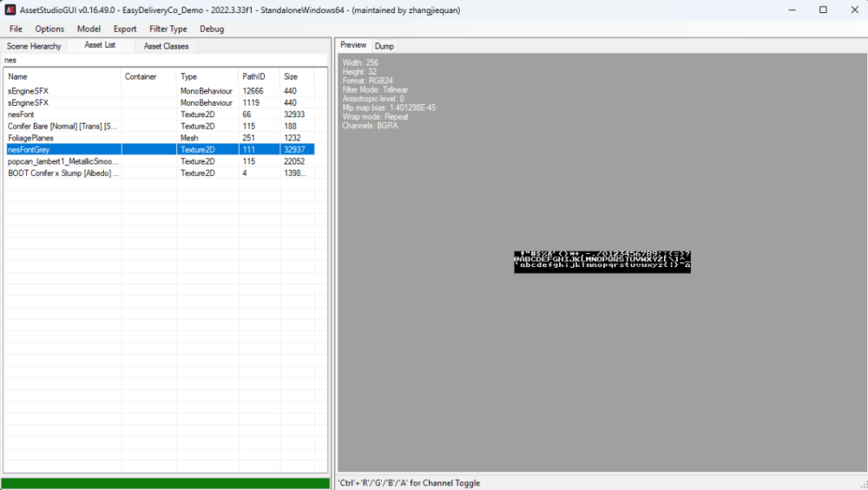Select the popcan_lambert1_MetallicSmoo texture row

click(x=61, y=161)
